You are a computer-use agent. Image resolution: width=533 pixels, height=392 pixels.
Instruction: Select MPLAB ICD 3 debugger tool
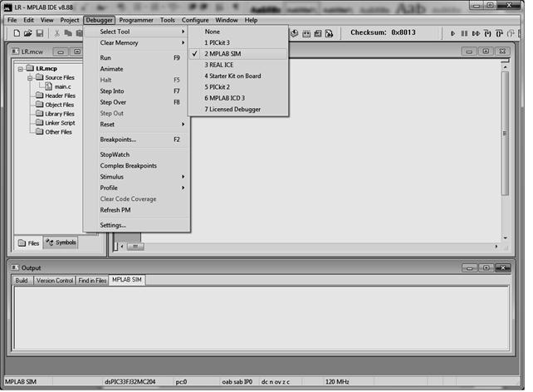coord(238,98)
